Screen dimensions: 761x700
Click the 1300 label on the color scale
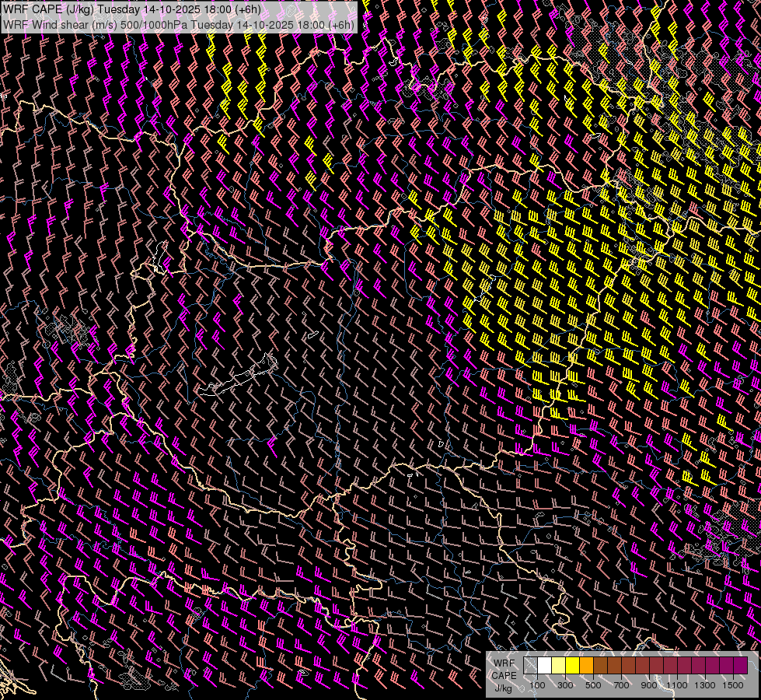point(706,685)
